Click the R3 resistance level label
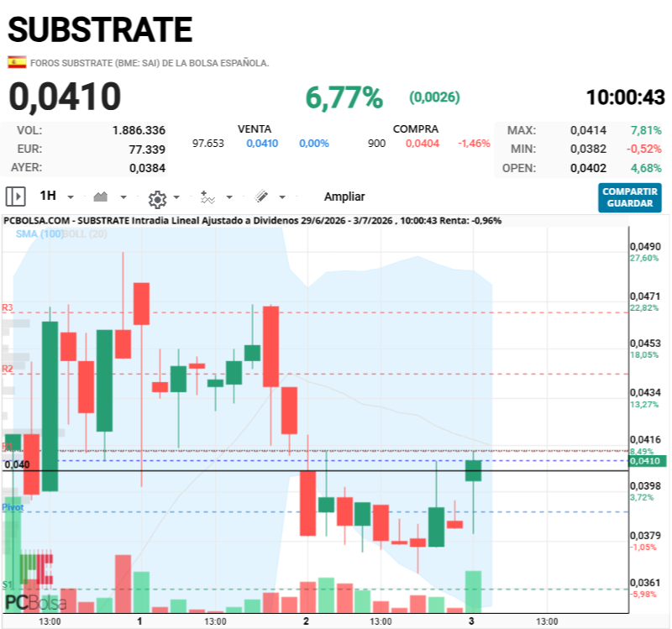This screenshot has width=672, height=629. coord(8,307)
